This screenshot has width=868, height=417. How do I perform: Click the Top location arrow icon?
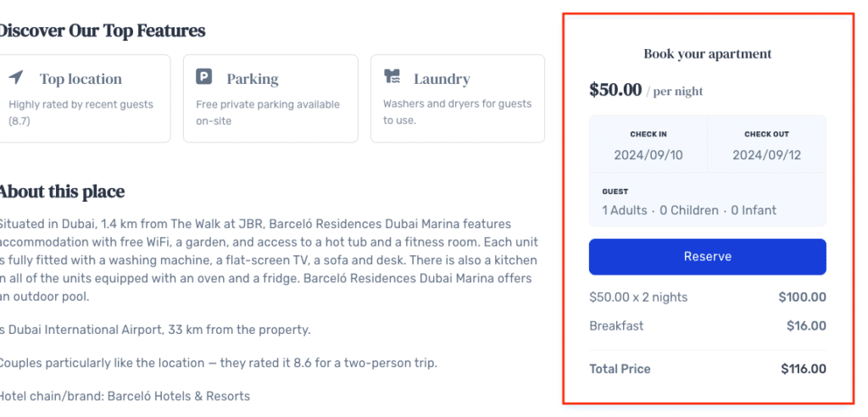pyautogui.click(x=16, y=77)
